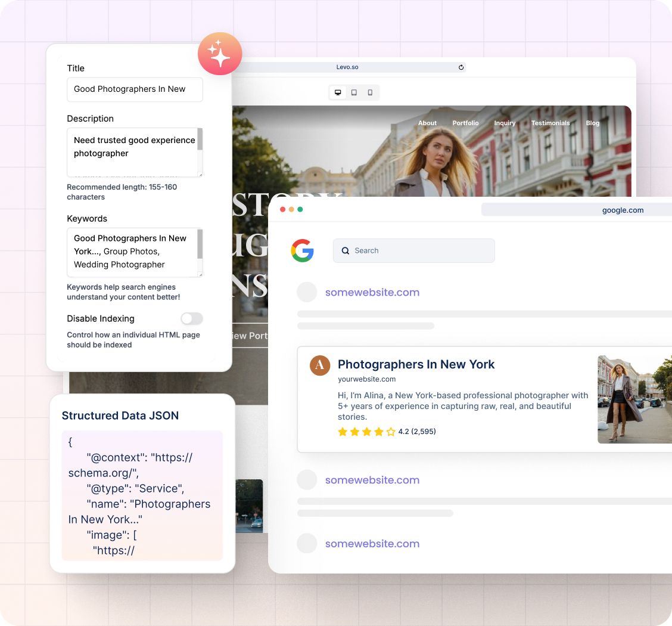Click into the Title input field
Image resolution: width=672 pixels, height=626 pixels.
(x=135, y=89)
